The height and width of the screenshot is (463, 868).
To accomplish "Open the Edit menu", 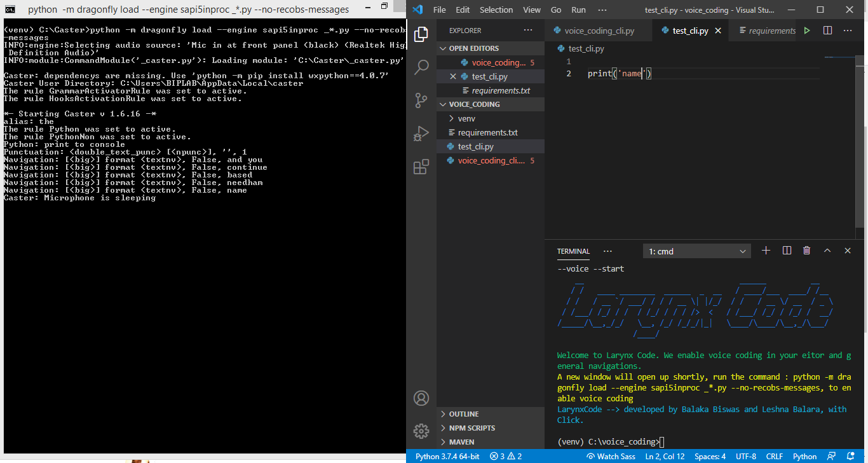I will click(x=463, y=10).
